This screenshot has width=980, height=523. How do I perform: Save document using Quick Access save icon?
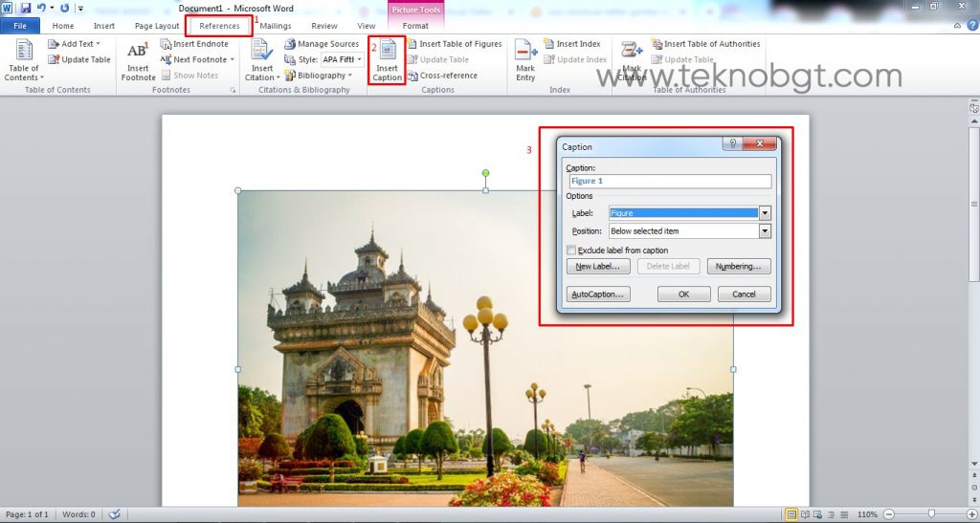26,8
